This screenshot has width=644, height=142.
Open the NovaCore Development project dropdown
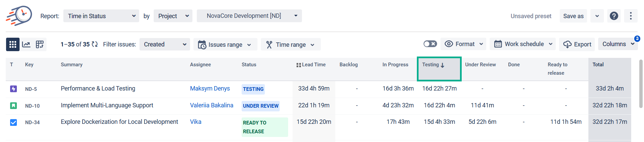click(x=249, y=16)
